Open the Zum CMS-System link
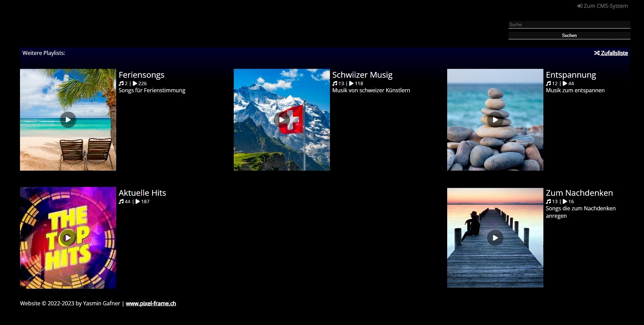The image size is (644, 325). coord(605,6)
